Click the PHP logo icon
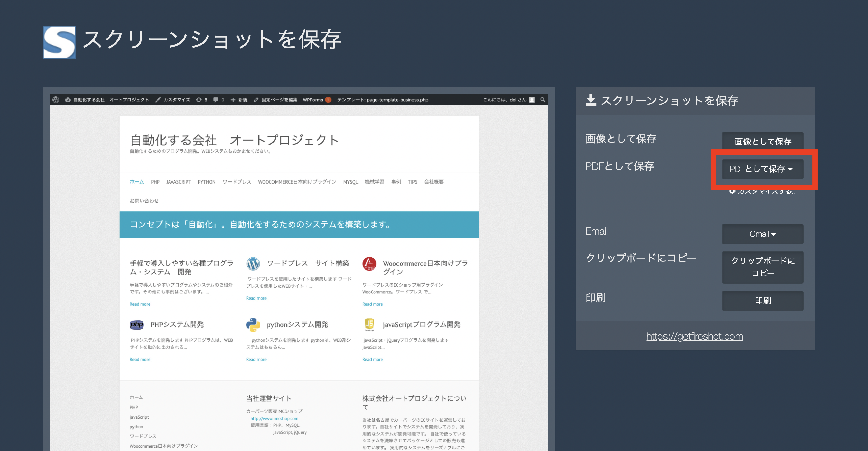 tap(137, 324)
